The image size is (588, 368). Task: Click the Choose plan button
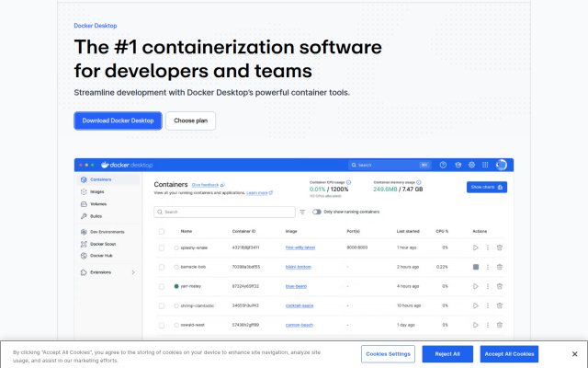pos(190,121)
